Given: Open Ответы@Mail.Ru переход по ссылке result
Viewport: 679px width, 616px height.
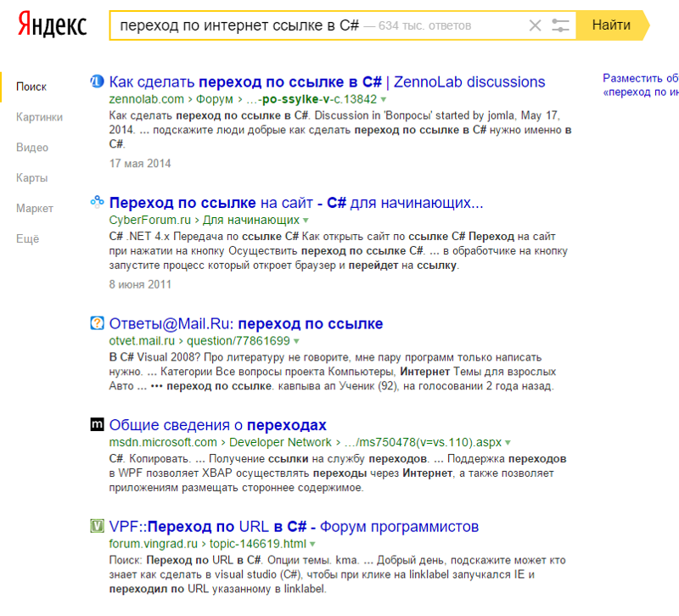Looking at the screenshot, I should pos(246,324).
